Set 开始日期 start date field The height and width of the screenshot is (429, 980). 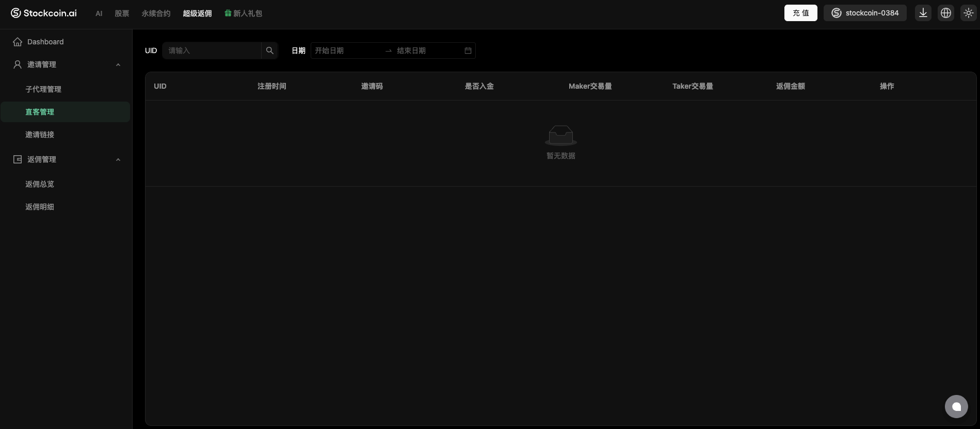347,51
